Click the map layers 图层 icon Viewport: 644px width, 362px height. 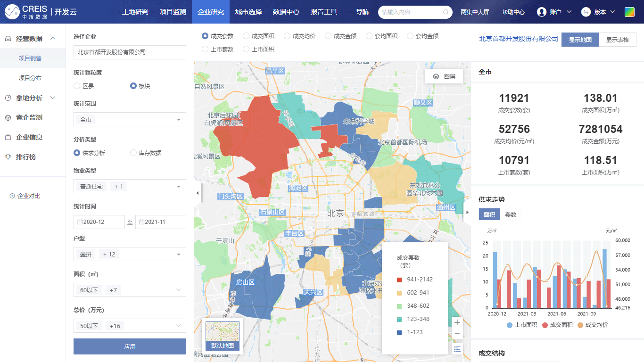tap(436, 76)
